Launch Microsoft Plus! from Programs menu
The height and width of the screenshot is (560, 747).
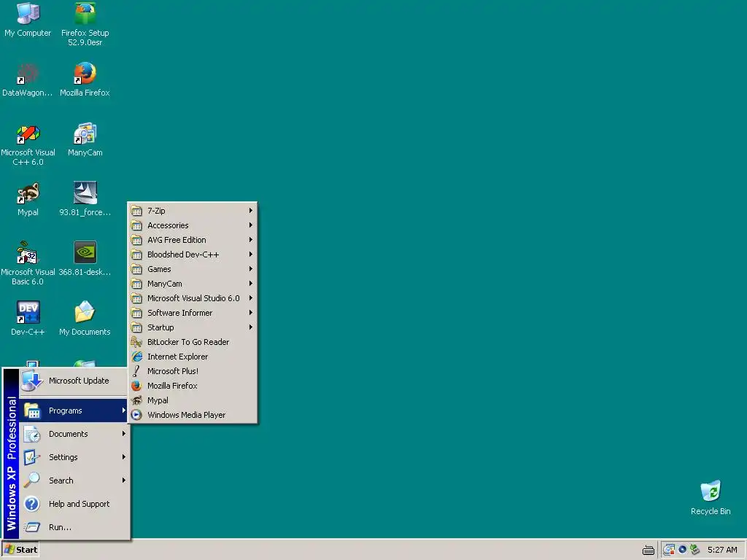193,371
